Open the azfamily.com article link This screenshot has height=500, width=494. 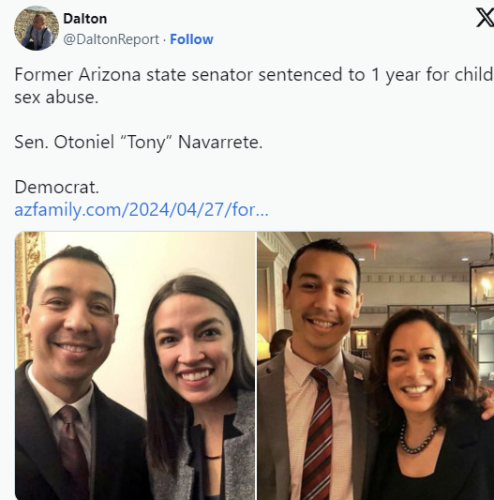pyautogui.click(x=141, y=210)
